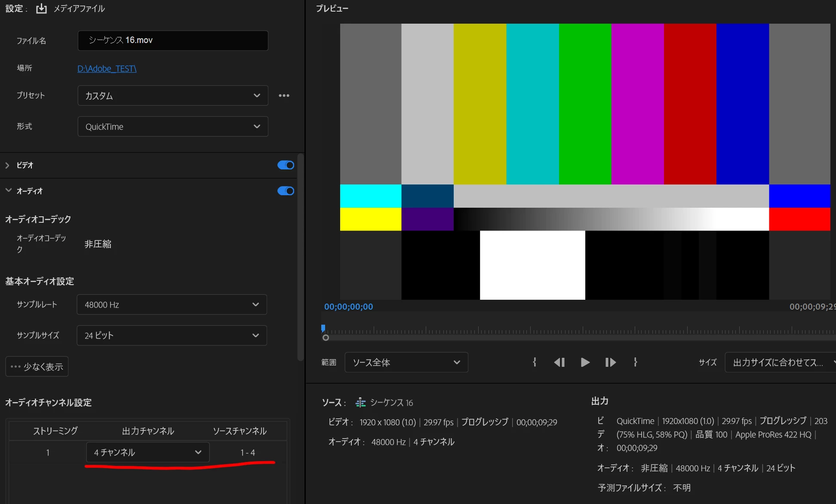Toggle the オーディオ export switch
This screenshot has width=836, height=504.
pyautogui.click(x=286, y=191)
